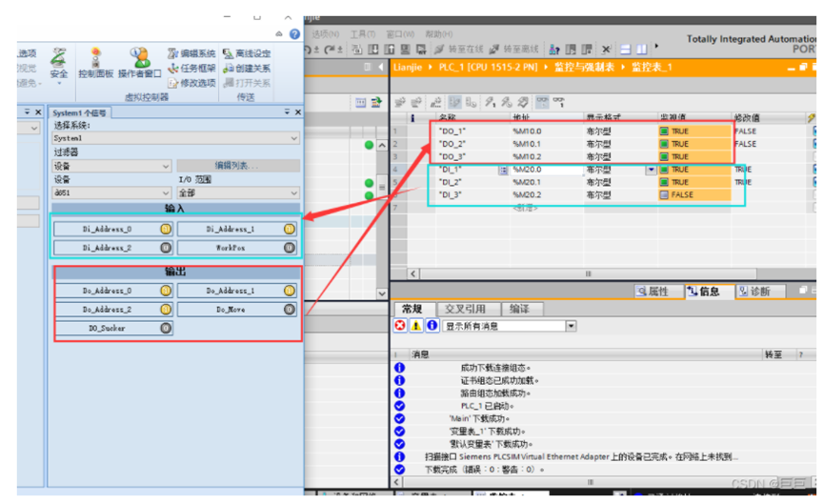The image size is (824, 504).
Task: Click horizontal split editor icon in TIA toolbar
Action: click(x=625, y=50)
